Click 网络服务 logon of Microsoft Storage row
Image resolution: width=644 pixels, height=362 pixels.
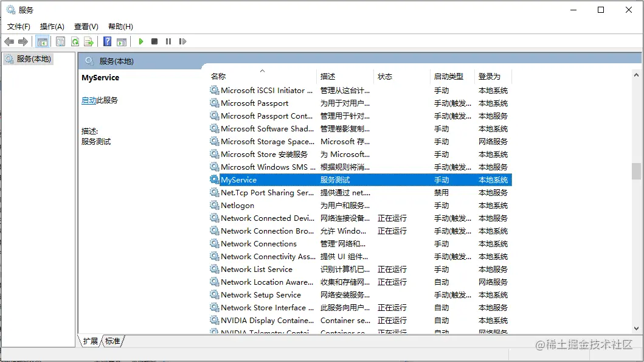[x=493, y=141]
